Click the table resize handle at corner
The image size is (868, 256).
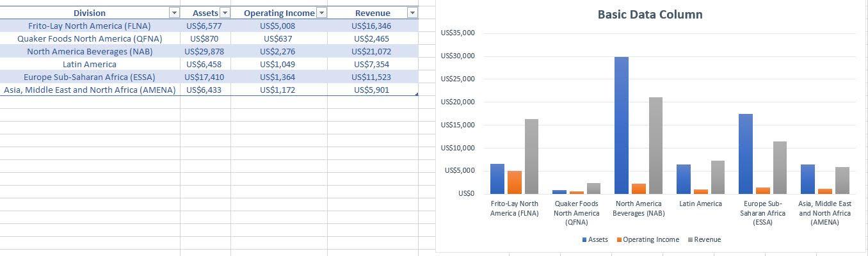(x=417, y=95)
